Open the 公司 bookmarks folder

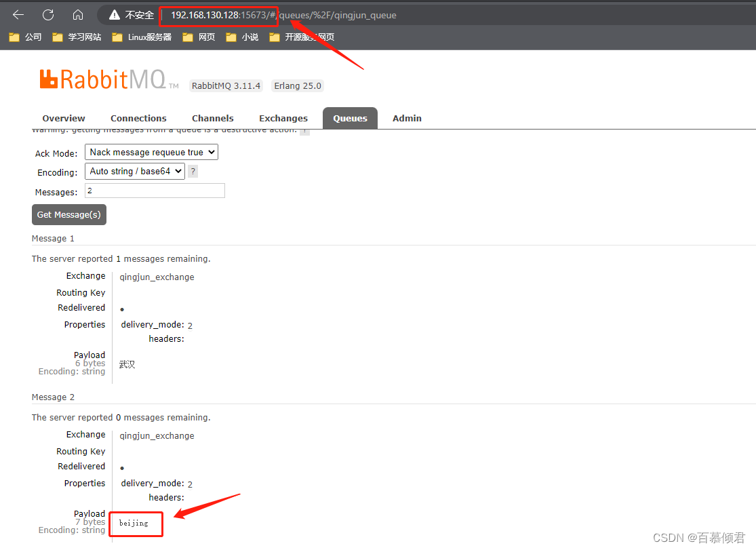point(26,37)
